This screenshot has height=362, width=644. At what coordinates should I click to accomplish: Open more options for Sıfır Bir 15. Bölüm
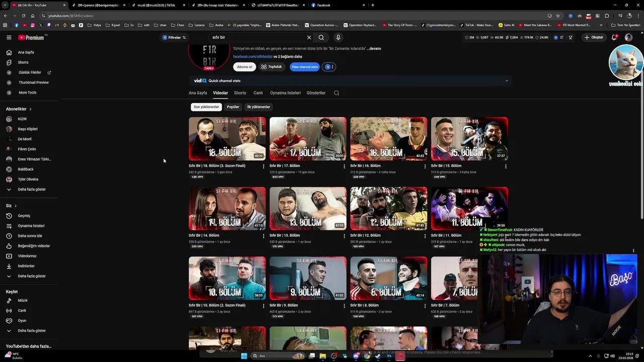pos(506,166)
